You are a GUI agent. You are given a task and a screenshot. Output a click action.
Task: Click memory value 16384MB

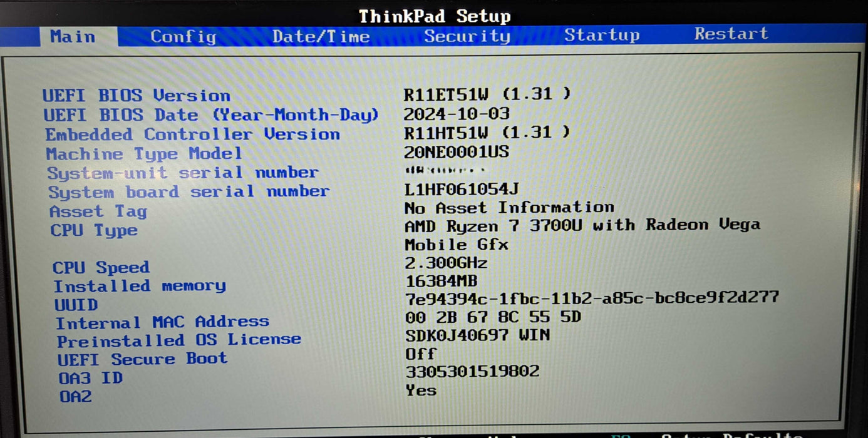pyautogui.click(x=442, y=281)
